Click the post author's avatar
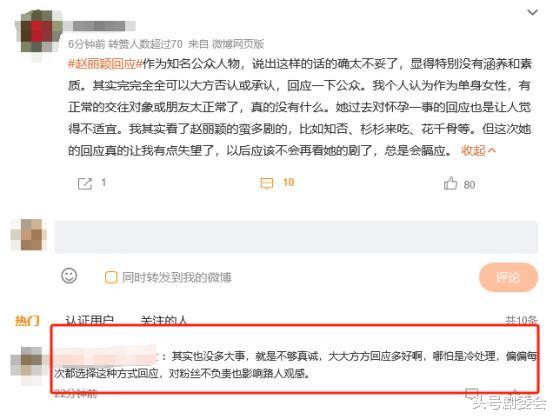 tap(37, 32)
